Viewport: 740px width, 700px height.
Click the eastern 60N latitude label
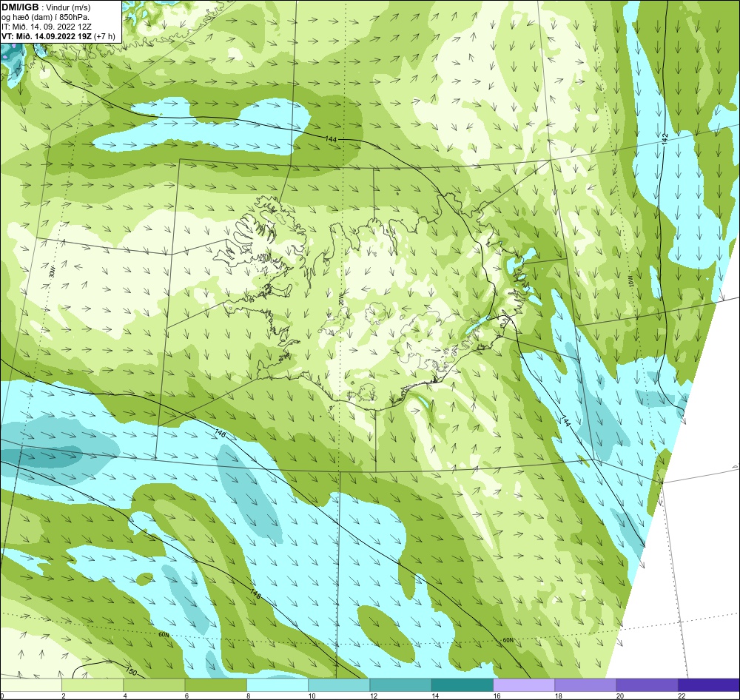tap(508, 640)
